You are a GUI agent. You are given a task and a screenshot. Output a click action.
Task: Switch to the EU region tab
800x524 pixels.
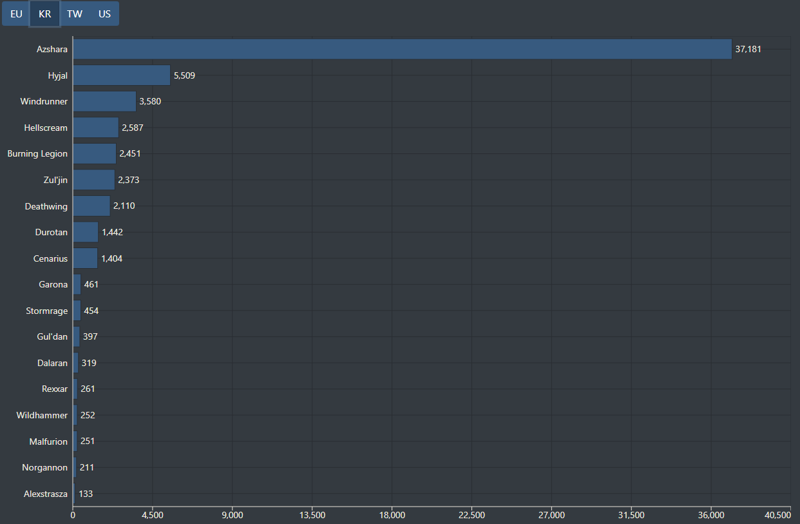16,14
